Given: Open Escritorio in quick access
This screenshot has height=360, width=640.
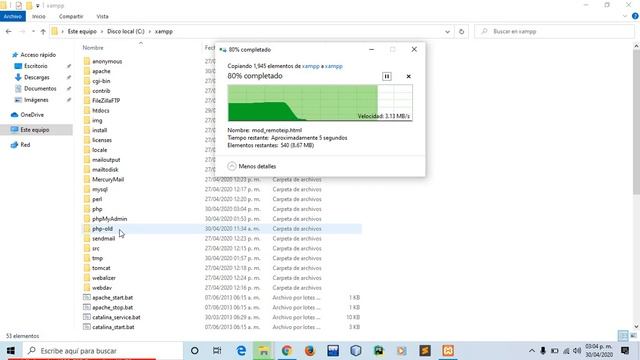Looking at the screenshot, I should (x=36, y=66).
